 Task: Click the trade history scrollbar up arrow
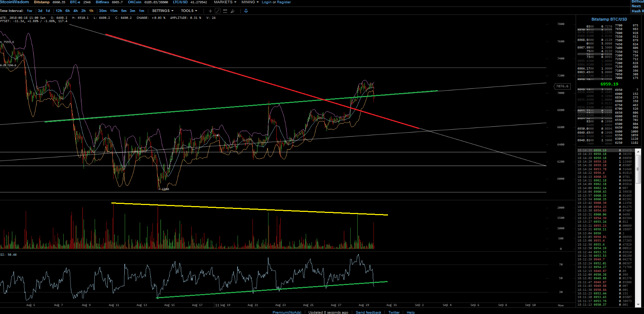click(638, 151)
